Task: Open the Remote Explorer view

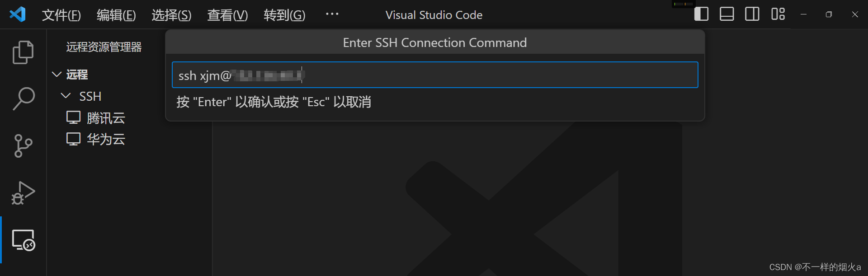Action: (x=23, y=240)
